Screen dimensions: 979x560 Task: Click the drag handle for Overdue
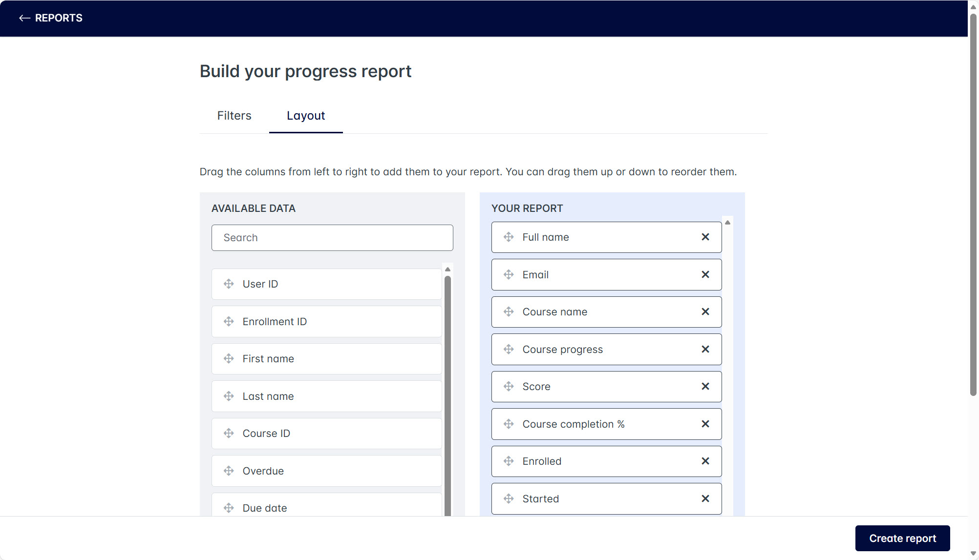pos(229,471)
